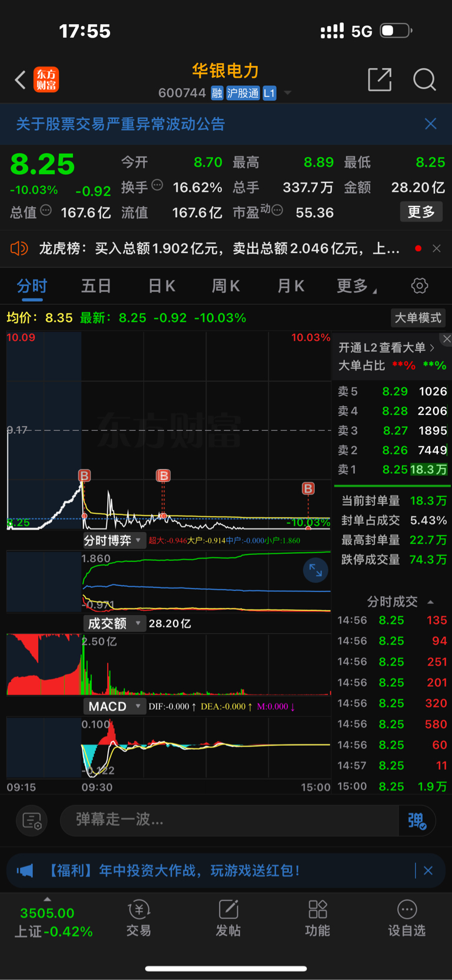Switch to the 分时 tab

coord(32,286)
